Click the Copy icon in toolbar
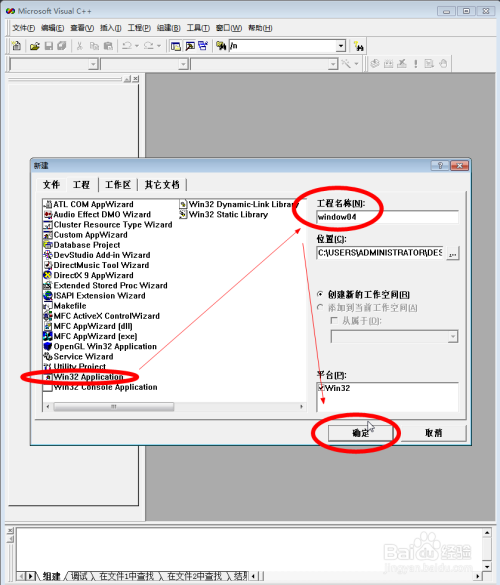 [x=94, y=46]
